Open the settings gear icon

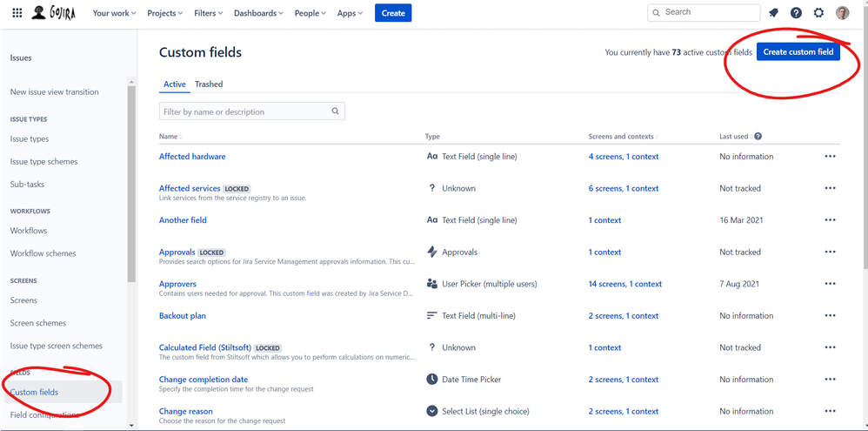pos(818,13)
